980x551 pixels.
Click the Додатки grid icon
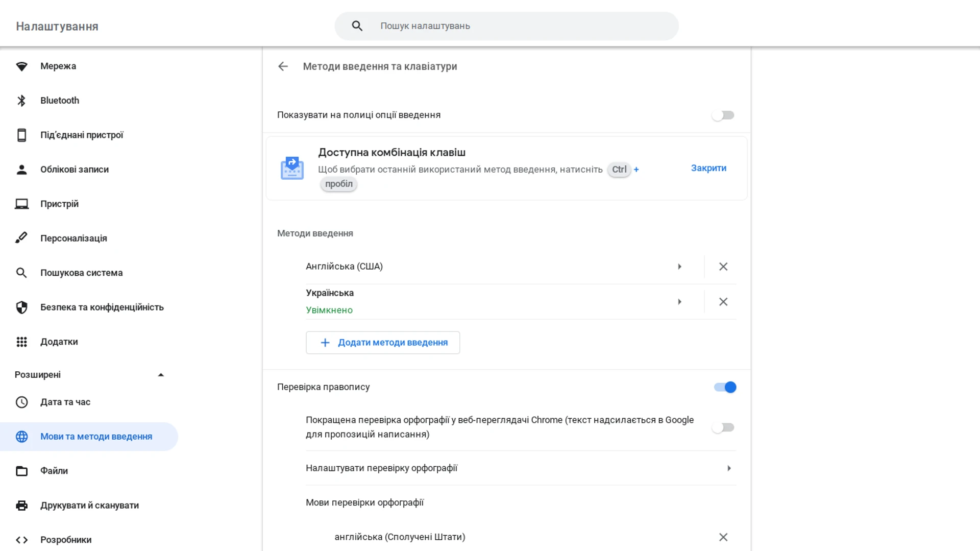point(21,342)
